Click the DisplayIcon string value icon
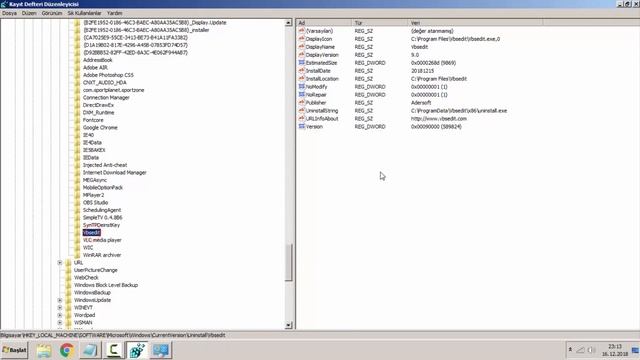The height and width of the screenshot is (360, 640). pyautogui.click(x=302, y=39)
